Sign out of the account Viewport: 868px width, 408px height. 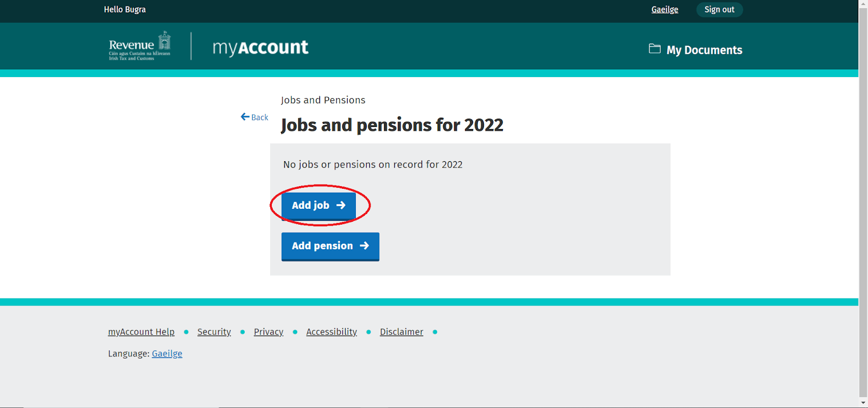tap(719, 10)
